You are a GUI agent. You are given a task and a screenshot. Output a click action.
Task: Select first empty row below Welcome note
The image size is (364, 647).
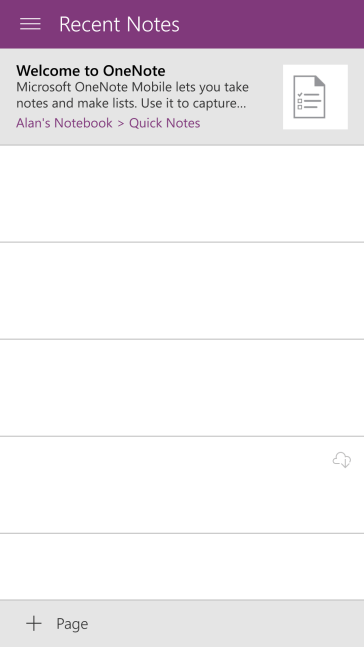(182, 194)
